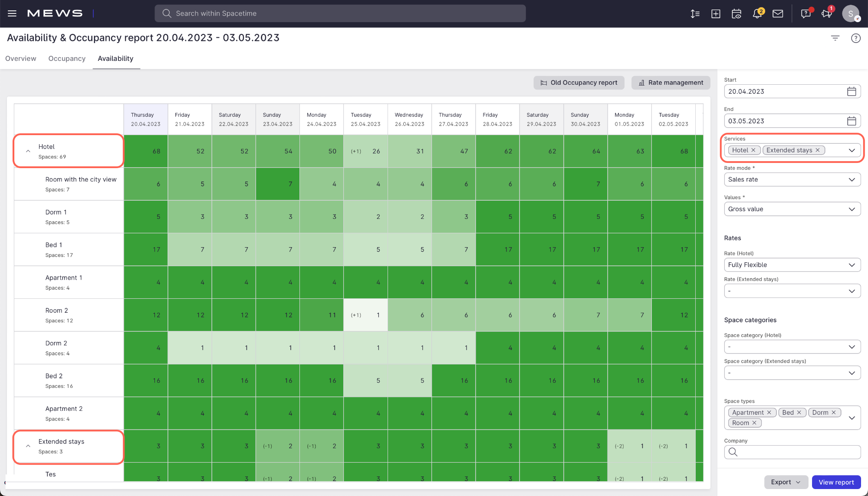
Task: Open the Old Occupancy report
Action: [579, 83]
